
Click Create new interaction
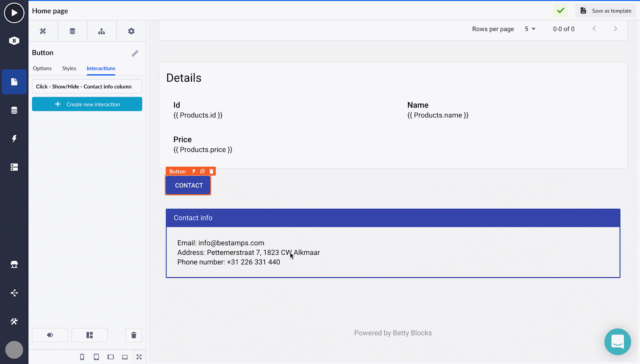click(87, 104)
